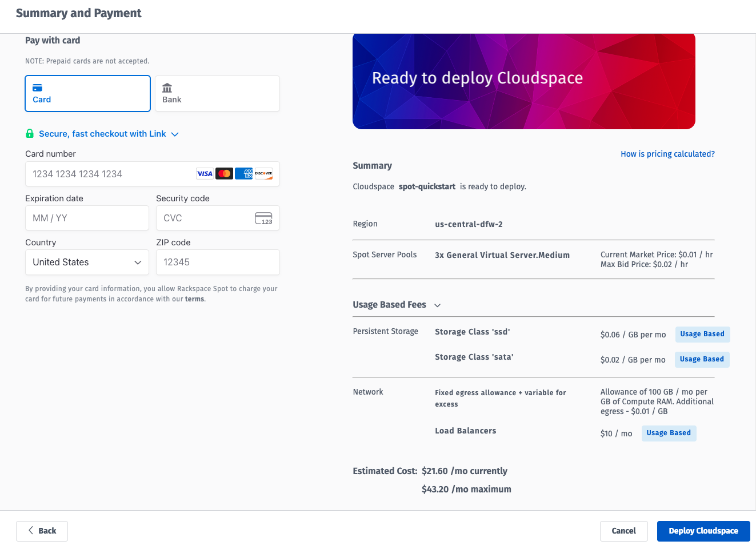Select the Card payment tab

pos(87,94)
